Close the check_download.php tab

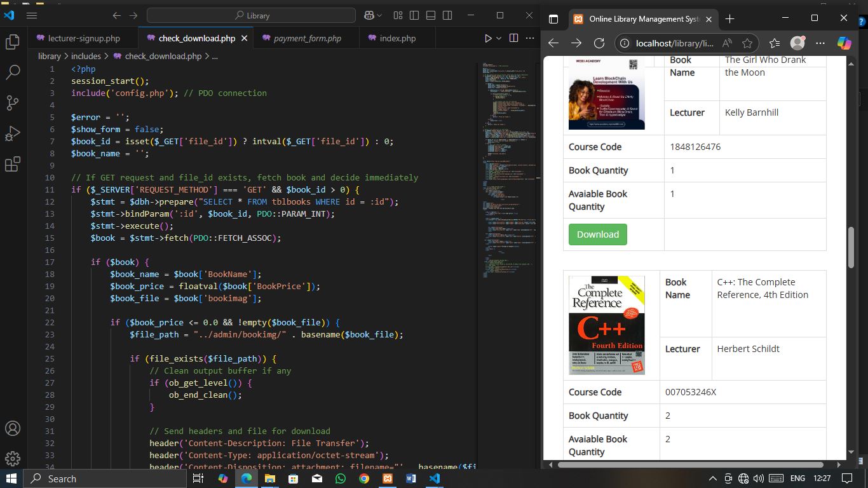point(244,38)
